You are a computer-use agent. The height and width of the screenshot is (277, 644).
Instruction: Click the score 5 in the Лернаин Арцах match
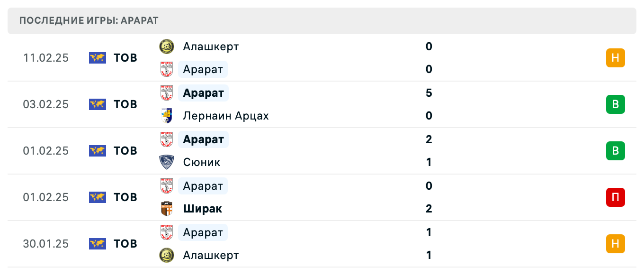[429, 93]
